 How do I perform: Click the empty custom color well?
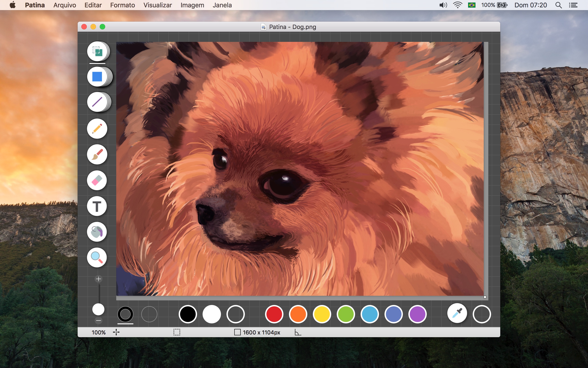pos(482,314)
